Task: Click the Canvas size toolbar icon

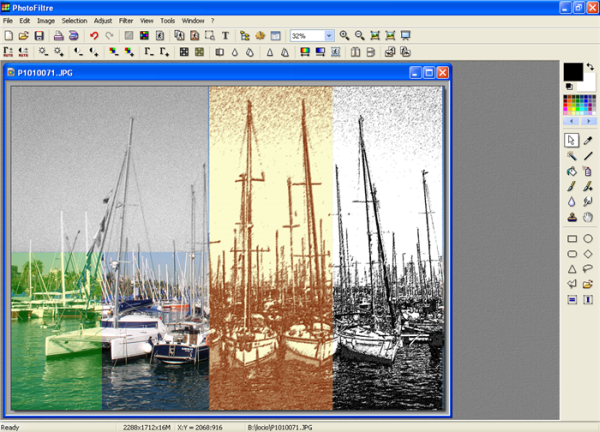Action: (195, 36)
